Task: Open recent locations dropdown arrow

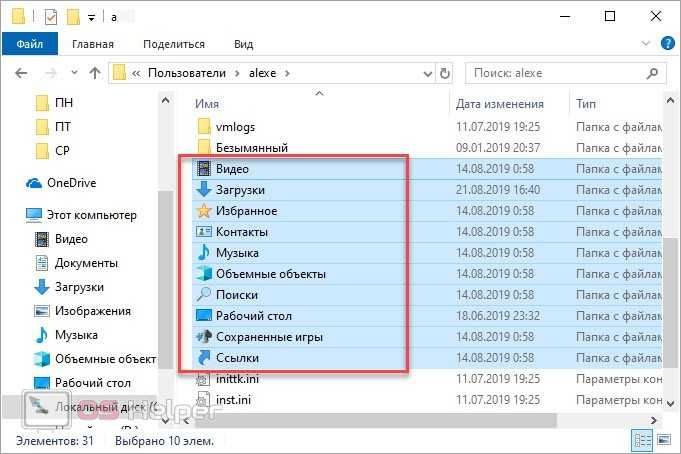Action: coord(74,73)
